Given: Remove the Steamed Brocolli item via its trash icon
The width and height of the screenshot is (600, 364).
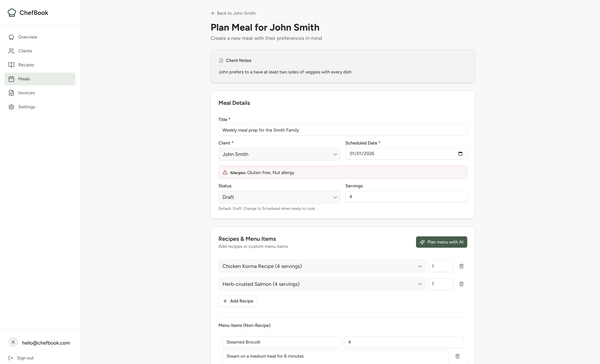Looking at the screenshot, I should (x=457, y=356).
